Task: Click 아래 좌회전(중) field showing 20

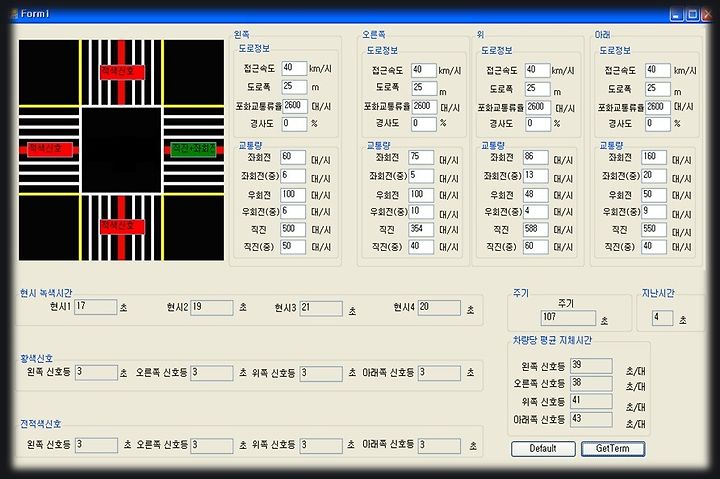Action: 654,176
